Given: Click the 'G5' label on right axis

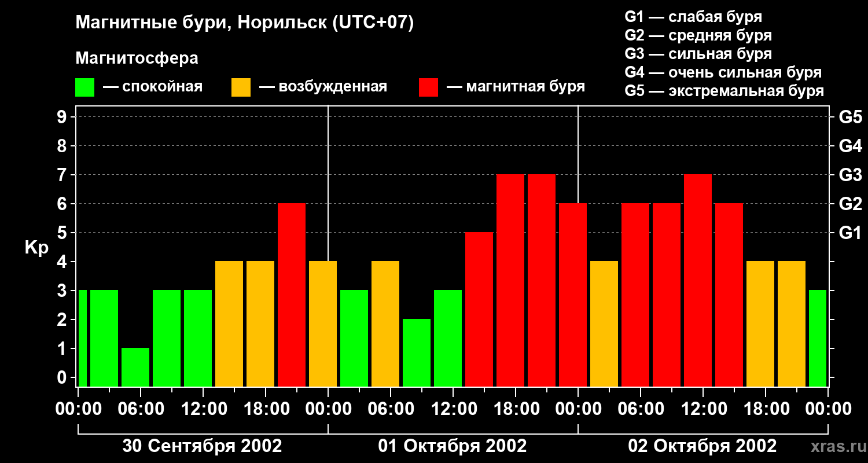Looking at the screenshot, I should pos(850,117).
